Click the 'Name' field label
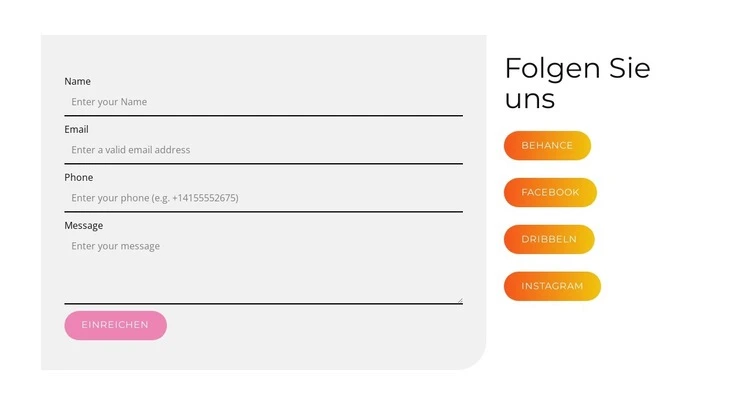This screenshot has width=750, height=405. pos(77,81)
